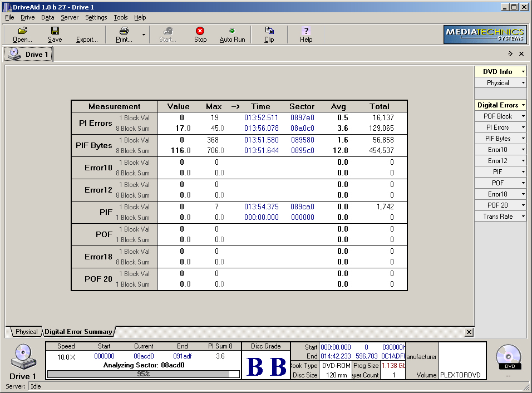The image size is (532, 393).
Task: Select the PIF Bytes sidebar item
Action: [x=497, y=139]
